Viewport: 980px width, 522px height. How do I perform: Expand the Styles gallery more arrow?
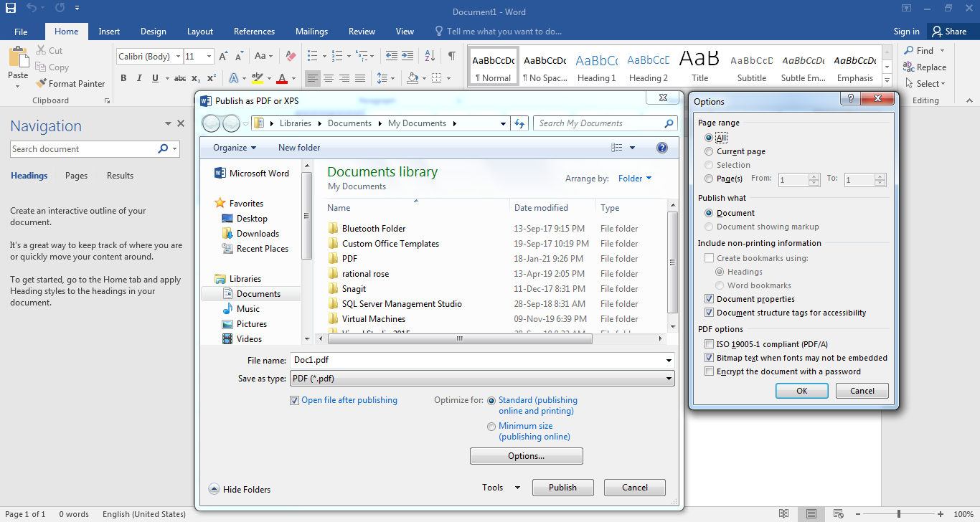coord(887,82)
